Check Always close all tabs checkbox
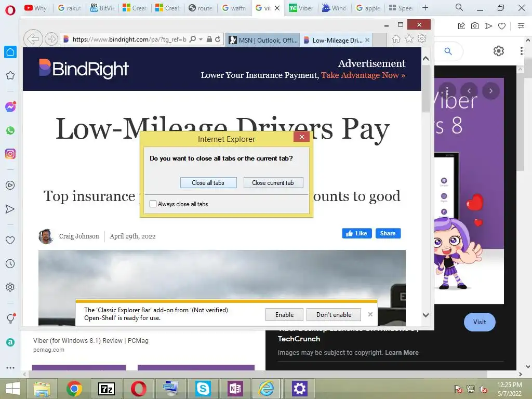532x399 pixels. 153,204
